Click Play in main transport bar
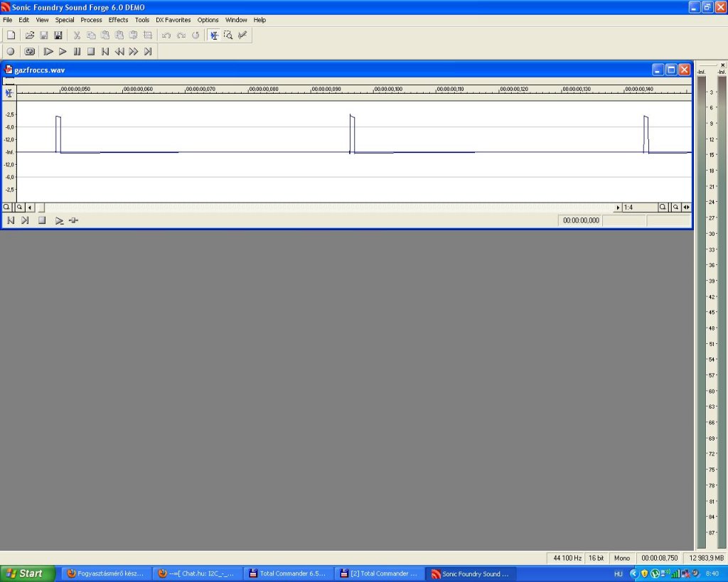Image resolution: width=728 pixels, height=582 pixels. coord(63,51)
